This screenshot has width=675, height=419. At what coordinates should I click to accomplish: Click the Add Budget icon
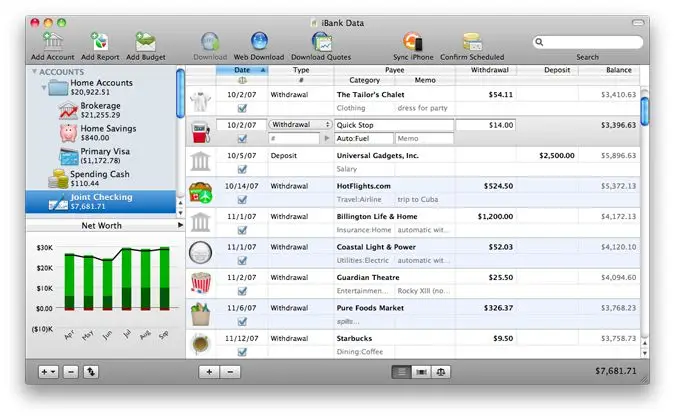tap(146, 42)
